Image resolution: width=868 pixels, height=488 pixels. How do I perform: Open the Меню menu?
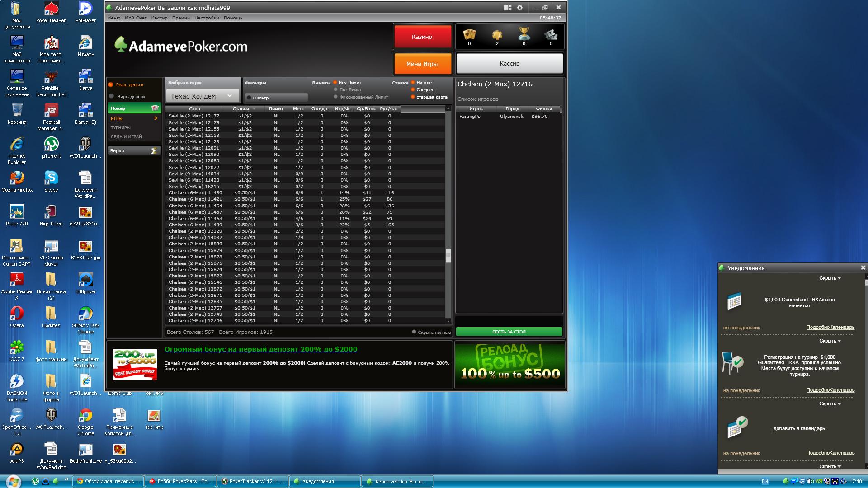(113, 18)
